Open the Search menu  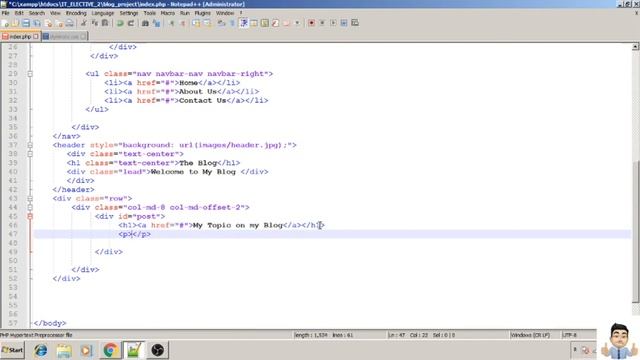point(37,13)
